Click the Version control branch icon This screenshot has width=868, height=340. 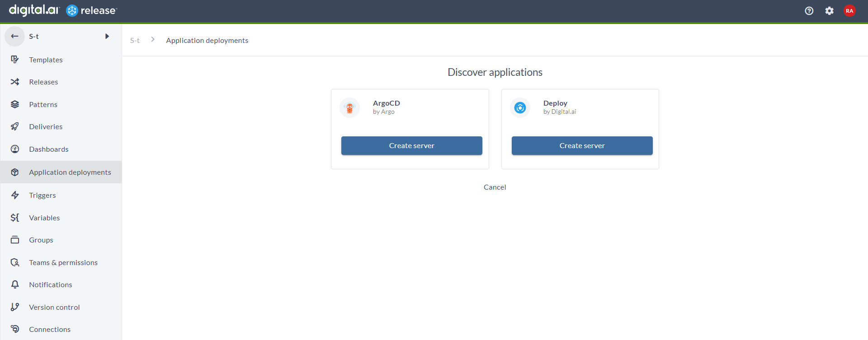click(x=15, y=307)
